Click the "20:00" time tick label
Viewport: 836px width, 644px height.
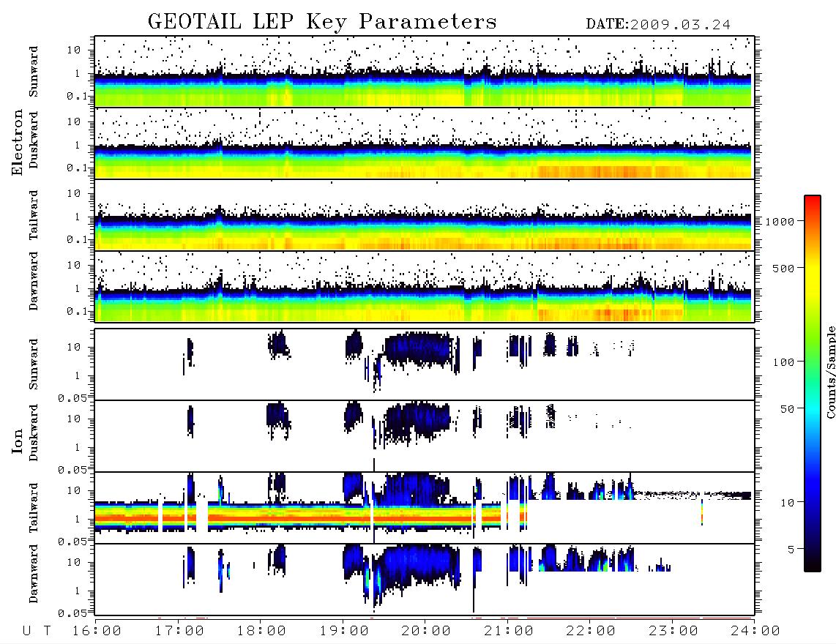[426, 632]
